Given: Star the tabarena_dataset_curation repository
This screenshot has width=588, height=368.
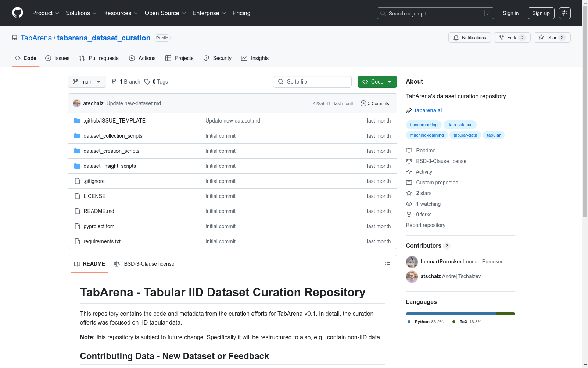Looking at the screenshot, I should [552, 38].
